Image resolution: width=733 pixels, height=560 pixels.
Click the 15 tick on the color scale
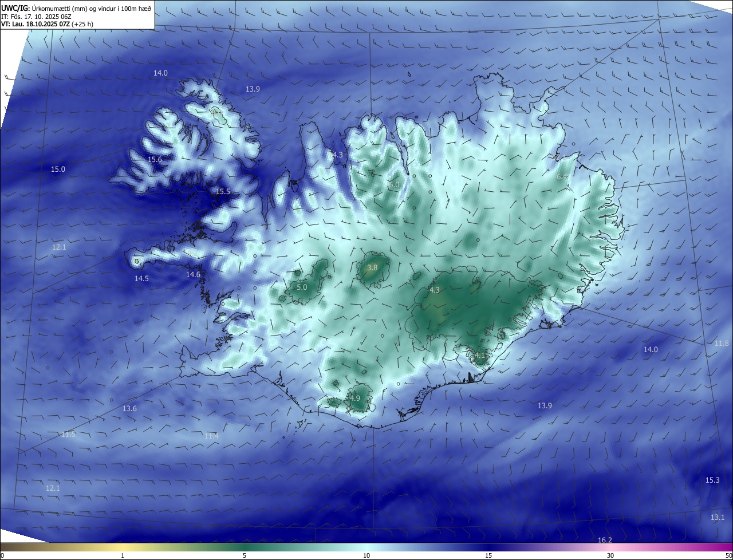click(x=488, y=555)
